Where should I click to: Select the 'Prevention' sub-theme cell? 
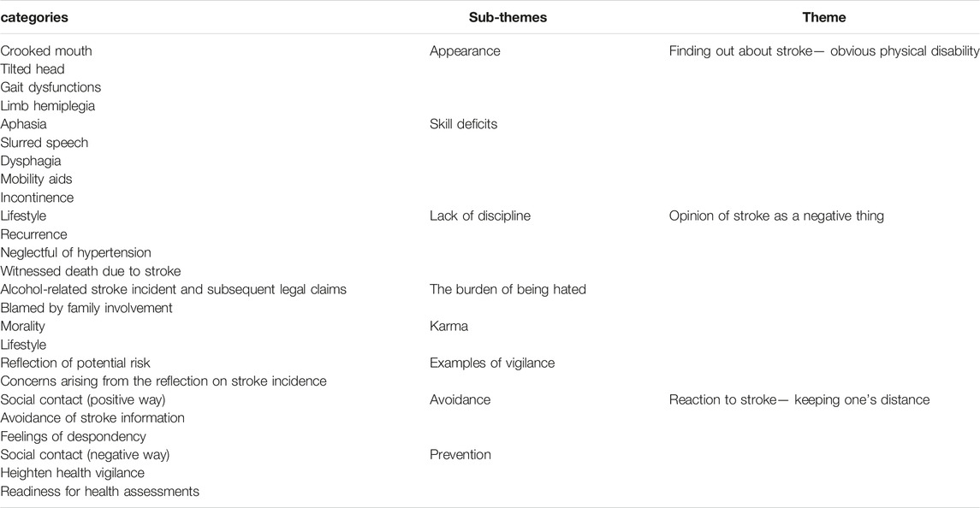coord(460,454)
